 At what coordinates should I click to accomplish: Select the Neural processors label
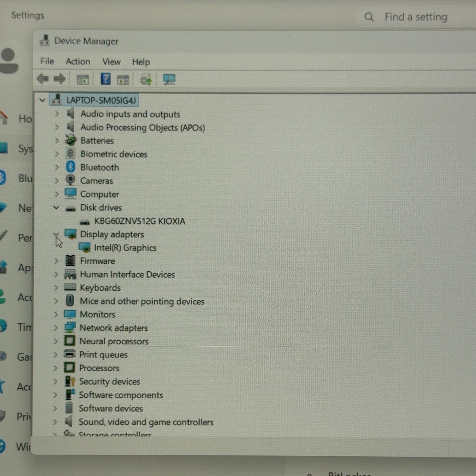114,341
